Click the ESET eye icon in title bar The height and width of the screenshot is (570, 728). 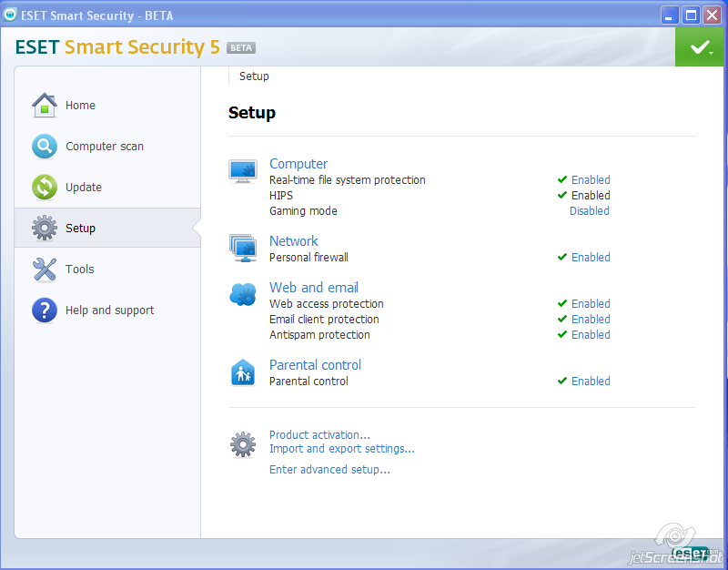(9, 15)
